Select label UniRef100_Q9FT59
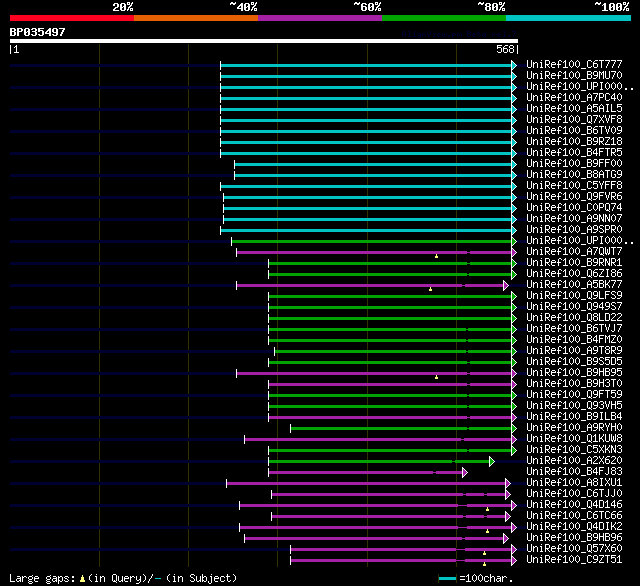The height and width of the screenshot is (586, 640). 574,395
